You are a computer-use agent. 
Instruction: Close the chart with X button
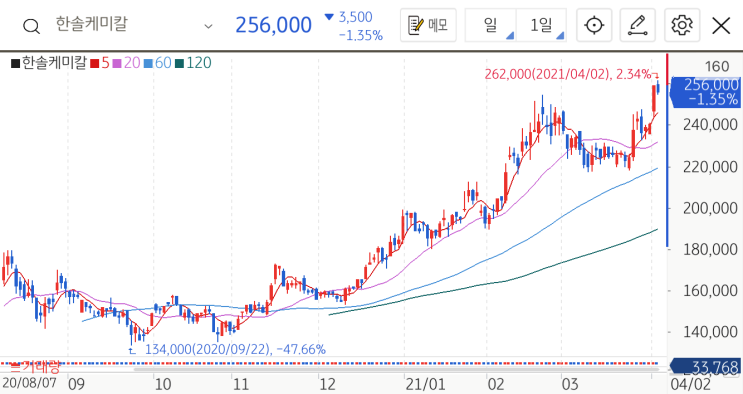click(x=721, y=26)
